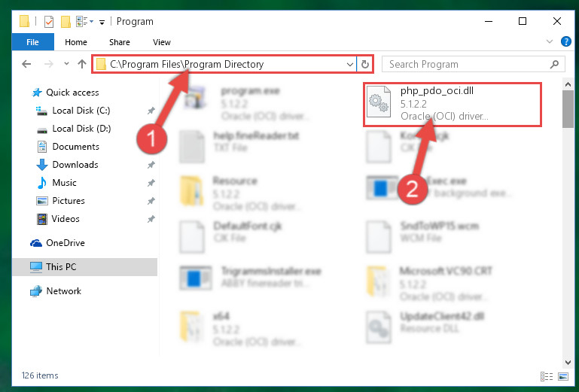Maximize the Program window

(522, 21)
